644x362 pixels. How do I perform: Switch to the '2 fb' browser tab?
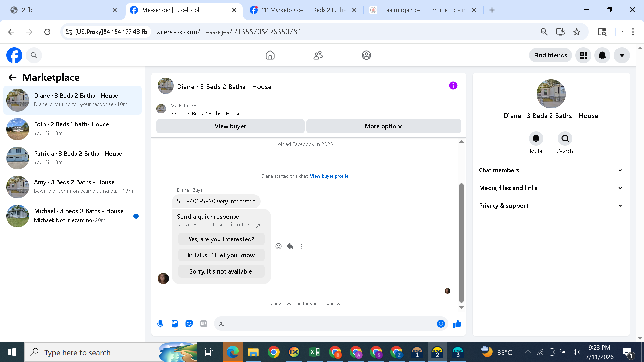(64, 10)
